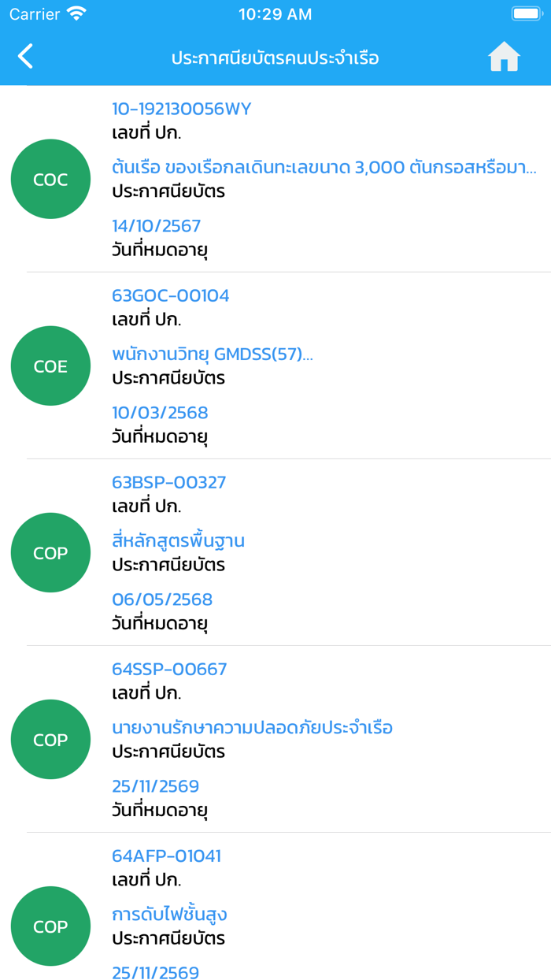Open certificate number 10-192130056WY
The image size is (551, 980).
coord(181,109)
